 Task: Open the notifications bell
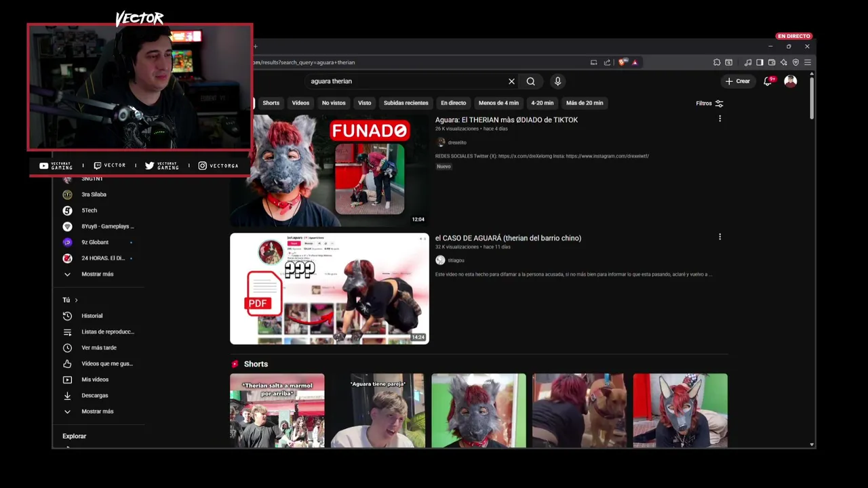click(x=768, y=81)
